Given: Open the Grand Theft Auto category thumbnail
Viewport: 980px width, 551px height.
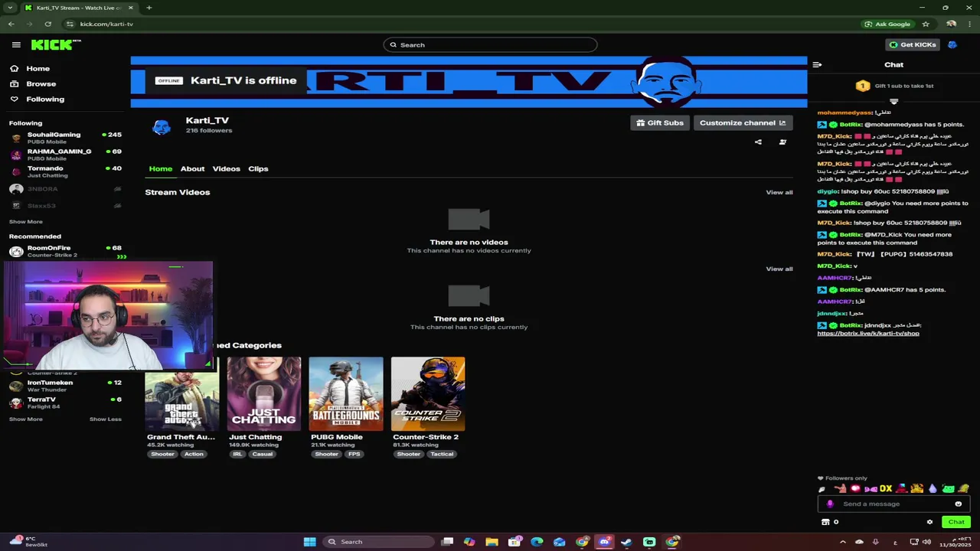Looking at the screenshot, I should click(181, 393).
